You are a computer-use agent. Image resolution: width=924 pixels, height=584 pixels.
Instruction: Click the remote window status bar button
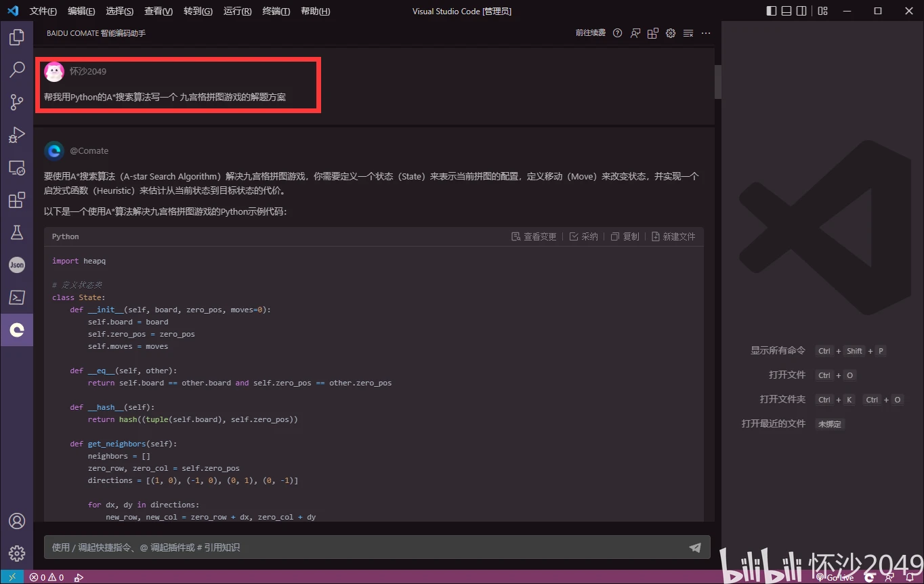click(12, 577)
